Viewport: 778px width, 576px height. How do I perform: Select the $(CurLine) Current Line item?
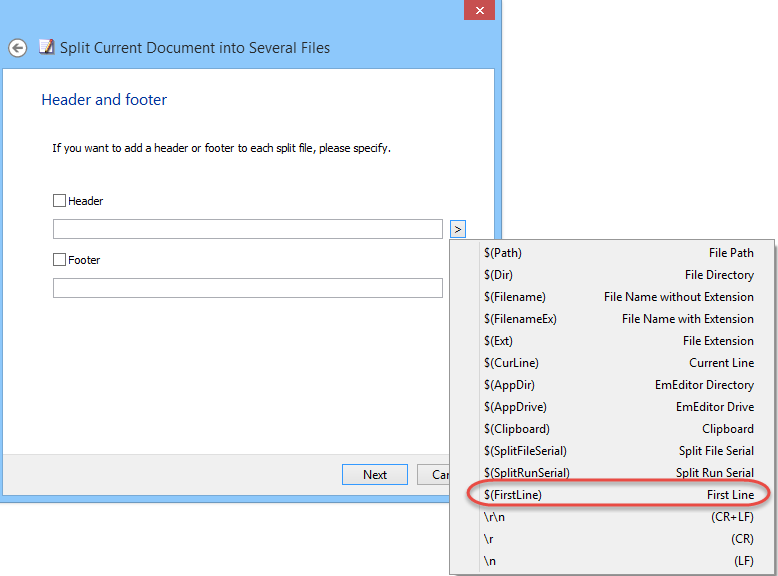tap(612, 363)
